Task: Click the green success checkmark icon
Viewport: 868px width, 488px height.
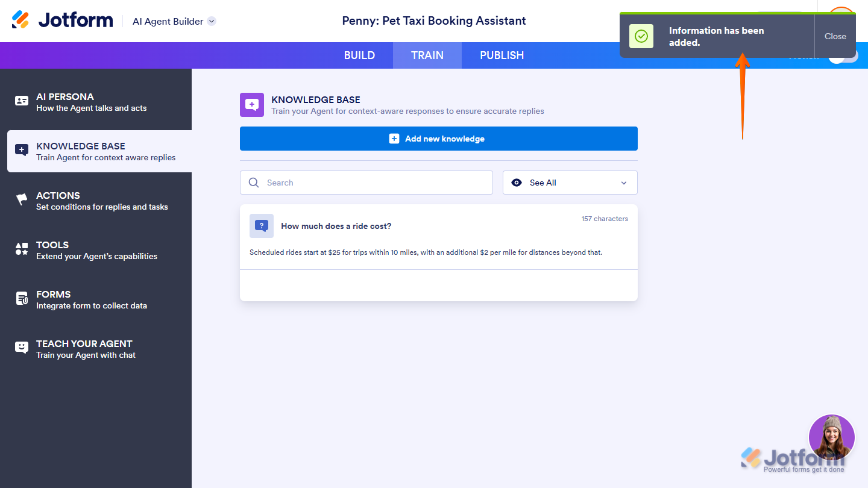Action: 641,36
